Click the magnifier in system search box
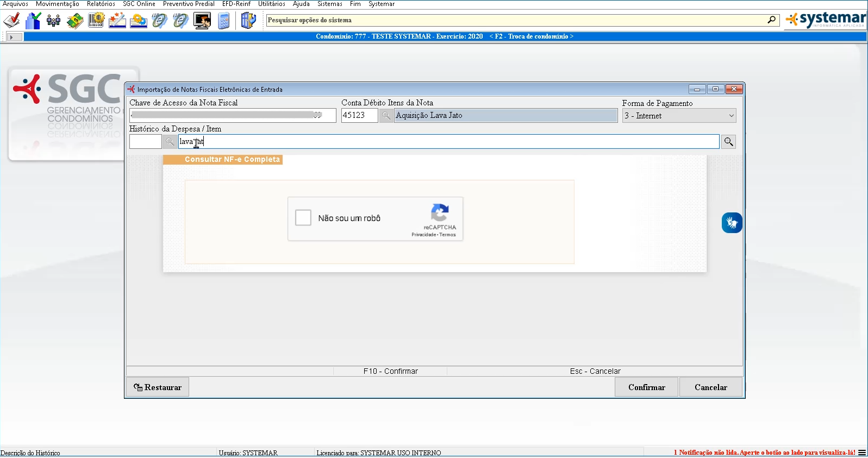The height and width of the screenshot is (458, 868). (771, 20)
